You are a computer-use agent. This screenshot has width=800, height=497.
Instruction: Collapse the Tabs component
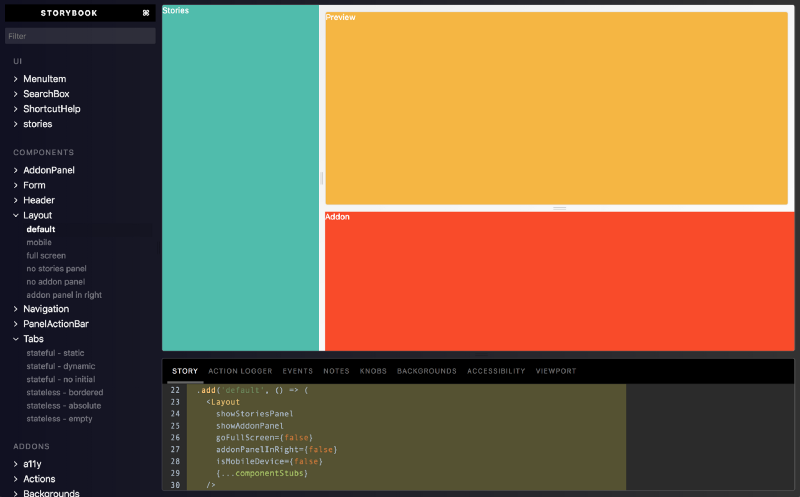[33, 339]
